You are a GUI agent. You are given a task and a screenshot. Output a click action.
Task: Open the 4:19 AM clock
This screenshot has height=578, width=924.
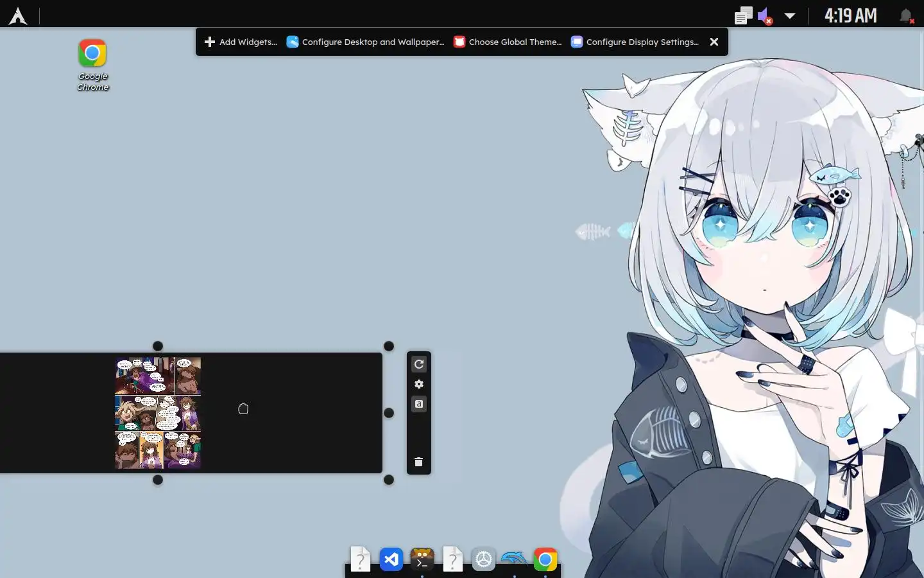point(850,16)
